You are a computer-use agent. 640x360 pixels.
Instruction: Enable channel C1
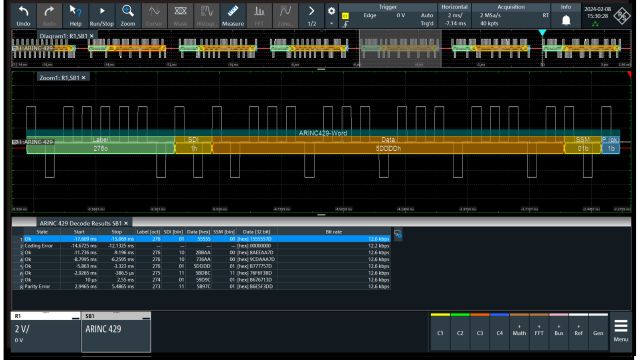click(x=440, y=332)
